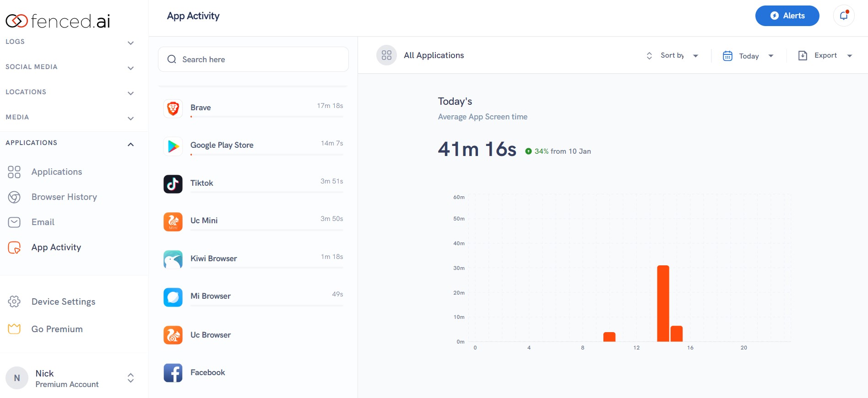Click the Brave 17m 18s duration
The height and width of the screenshot is (398, 868).
(330, 106)
